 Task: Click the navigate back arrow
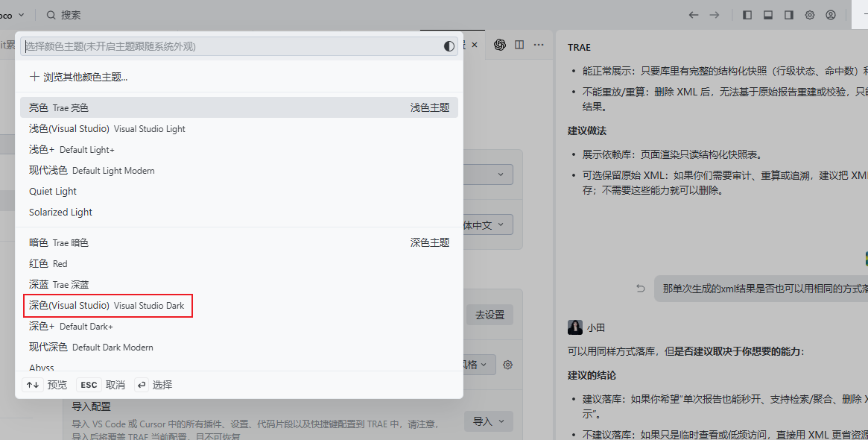coord(694,15)
